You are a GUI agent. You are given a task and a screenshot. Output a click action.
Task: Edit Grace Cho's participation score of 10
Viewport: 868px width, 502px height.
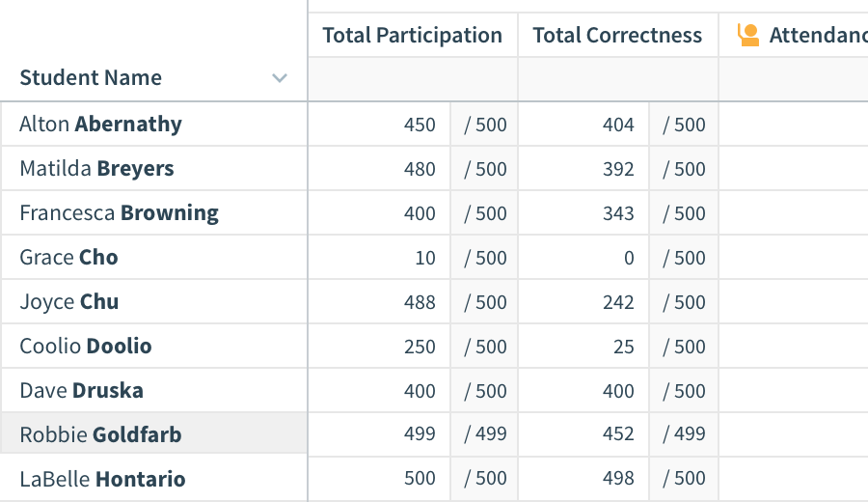coord(425,258)
